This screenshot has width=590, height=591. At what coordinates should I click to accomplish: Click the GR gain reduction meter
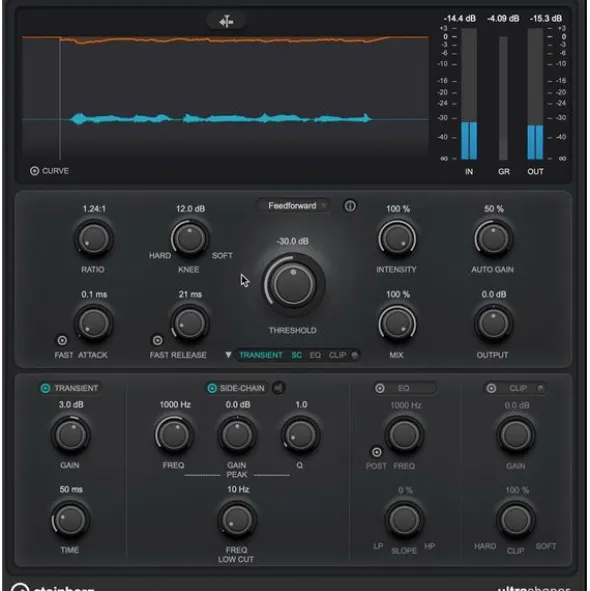pos(503,98)
